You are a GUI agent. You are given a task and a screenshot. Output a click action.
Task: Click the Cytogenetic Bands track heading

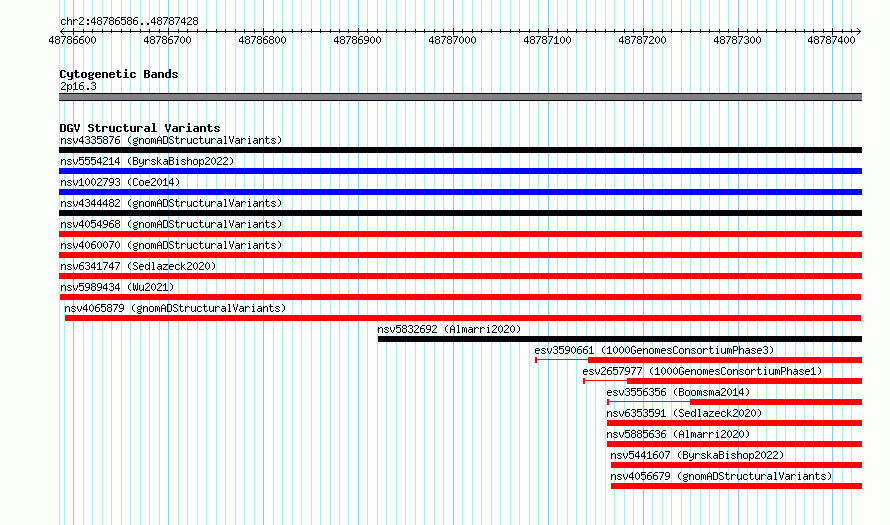tap(119, 74)
